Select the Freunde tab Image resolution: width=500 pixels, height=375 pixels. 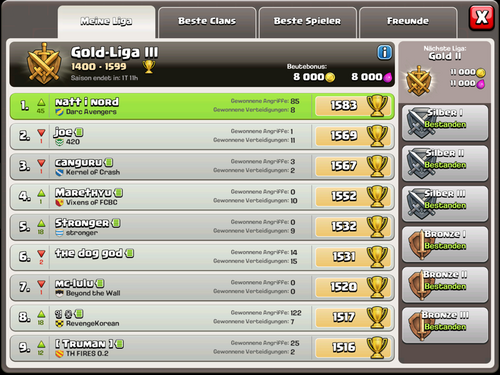pyautogui.click(x=408, y=22)
